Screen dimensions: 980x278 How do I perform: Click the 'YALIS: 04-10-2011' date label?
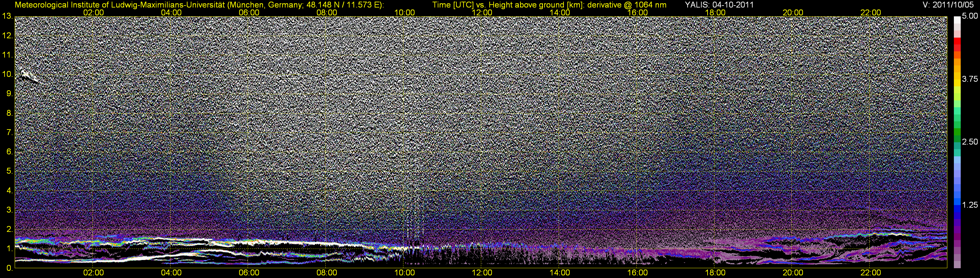[x=719, y=5]
